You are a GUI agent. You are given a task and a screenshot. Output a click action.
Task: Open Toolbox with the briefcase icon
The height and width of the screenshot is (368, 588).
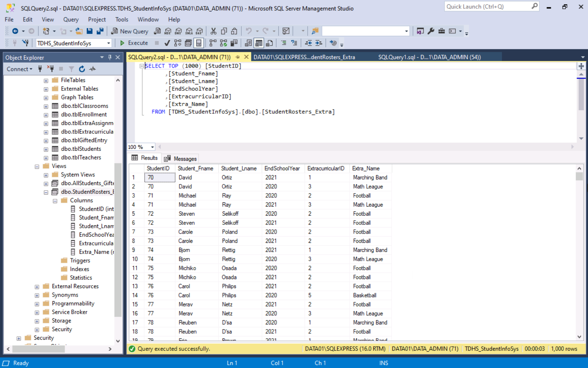tap(442, 31)
